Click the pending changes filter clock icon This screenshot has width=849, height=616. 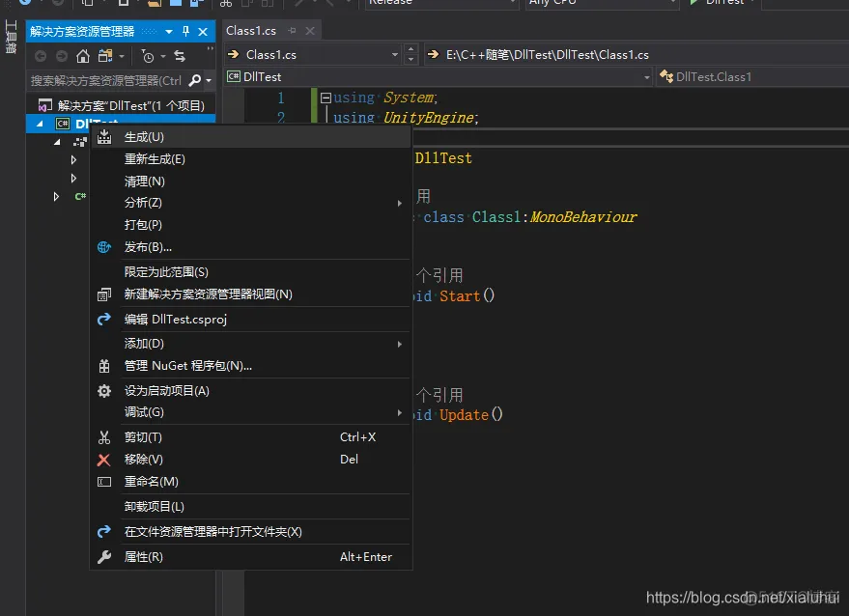[147, 56]
